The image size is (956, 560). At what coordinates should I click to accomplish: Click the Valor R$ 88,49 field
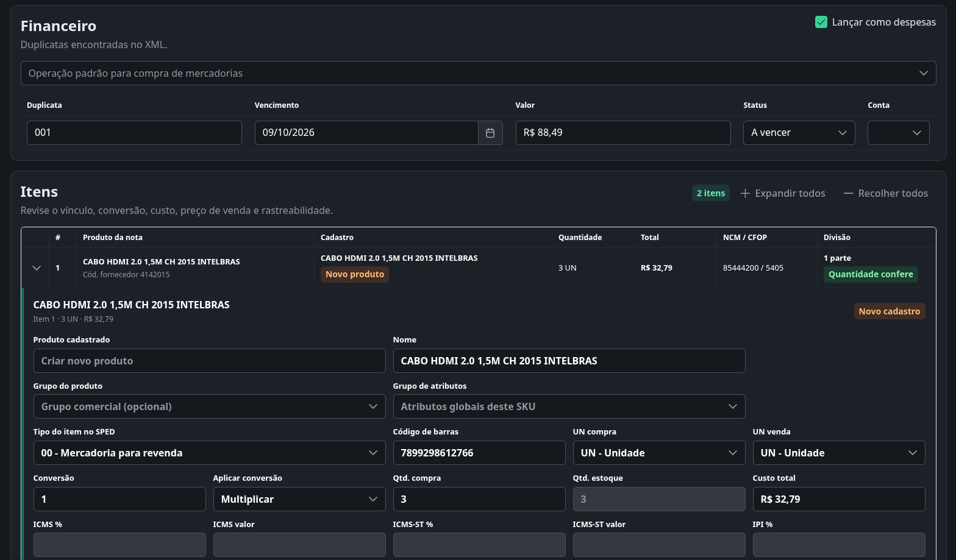tap(623, 133)
